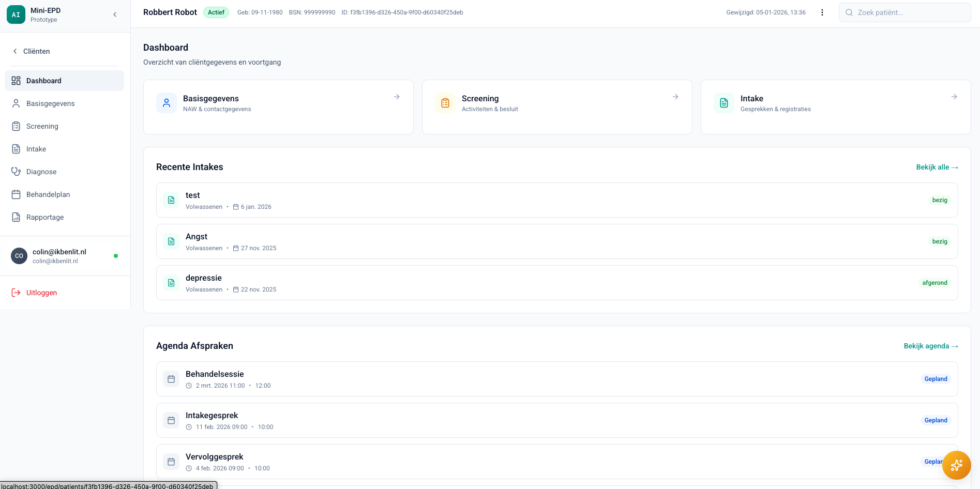Screen dimensions: 980x489
Task: Open the depressie intake row
Action: point(557,283)
